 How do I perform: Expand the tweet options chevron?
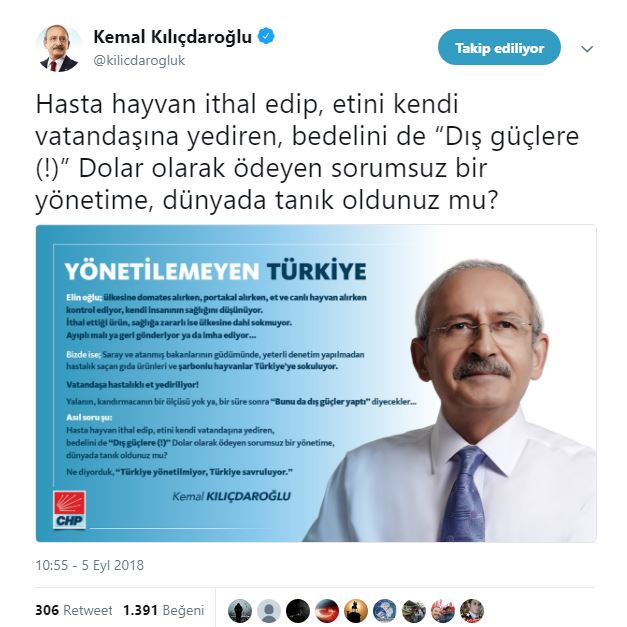click(587, 49)
